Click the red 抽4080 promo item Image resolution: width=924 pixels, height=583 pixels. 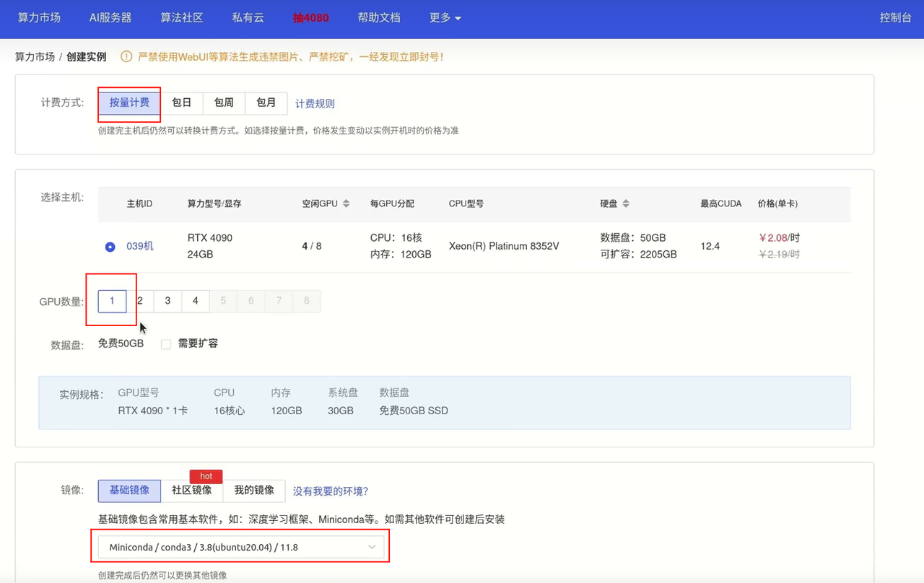311,17
